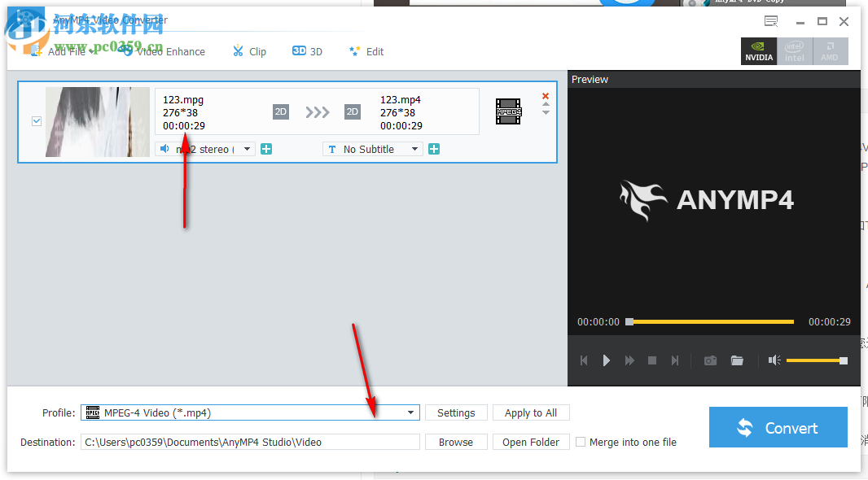Click the output filename 123.mp4
The height and width of the screenshot is (480, 868).
tap(401, 99)
